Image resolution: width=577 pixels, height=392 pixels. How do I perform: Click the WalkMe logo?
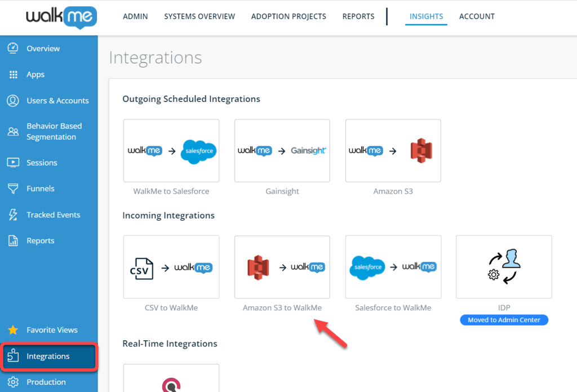coord(61,16)
